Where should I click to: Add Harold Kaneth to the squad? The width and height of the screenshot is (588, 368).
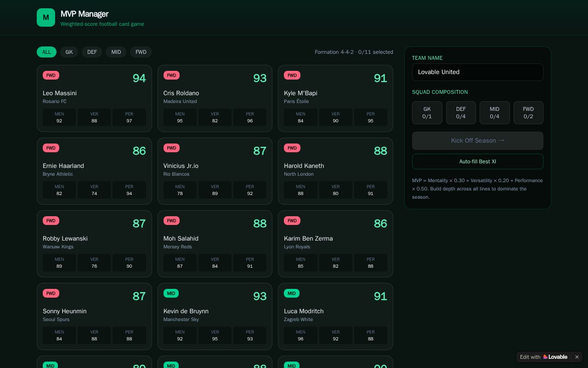(335, 171)
